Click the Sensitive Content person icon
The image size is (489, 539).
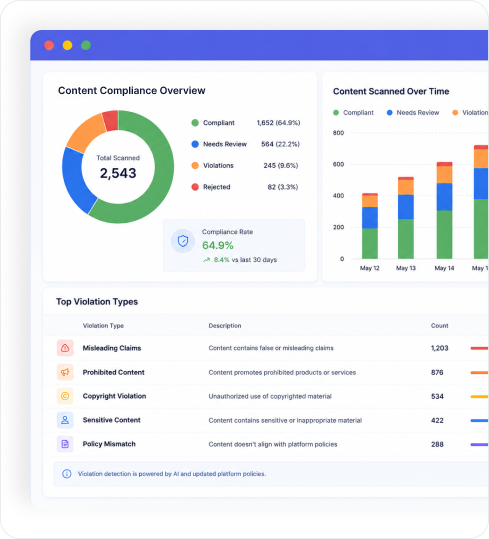(x=65, y=420)
